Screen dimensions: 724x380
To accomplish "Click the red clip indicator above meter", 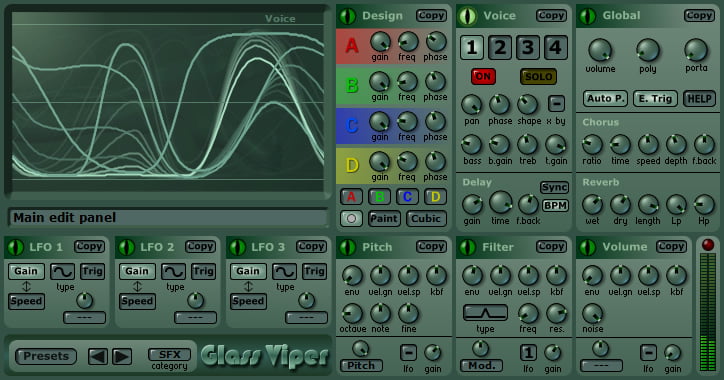I will pyautogui.click(x=708, y=245).
